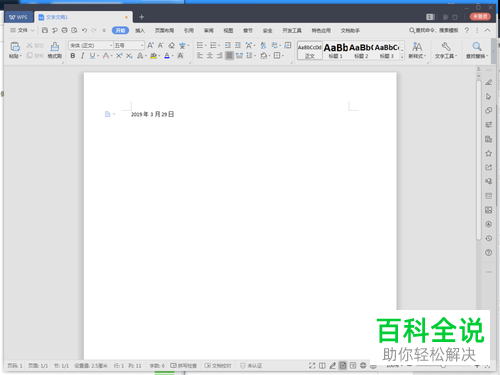500x375 pixels.
Task: Apply the 标题 2 style
Action: [x=361, y=51]
